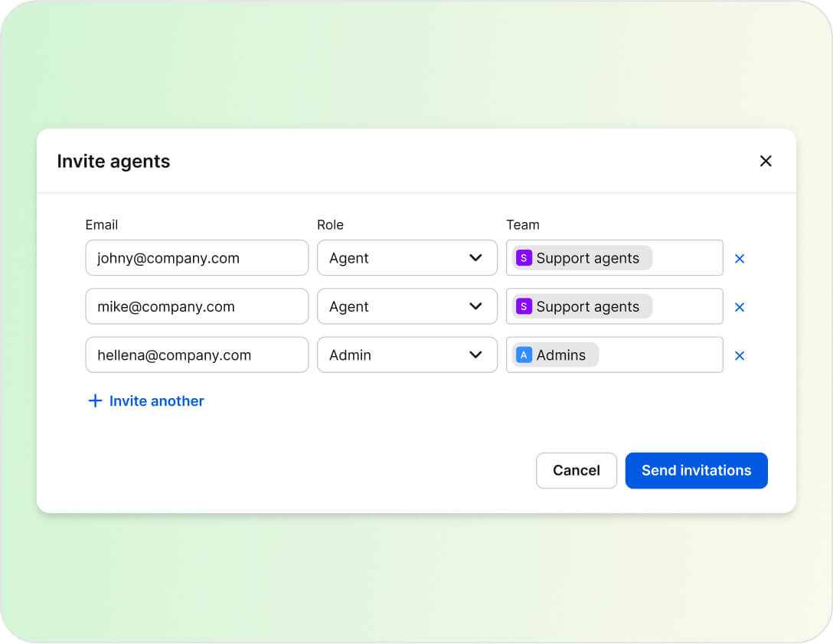Image resolution: width=833 pixels, height=644 pixels.
Task: Open the Role dropdown for mike@company.com
Action: [x=407, y=306]
